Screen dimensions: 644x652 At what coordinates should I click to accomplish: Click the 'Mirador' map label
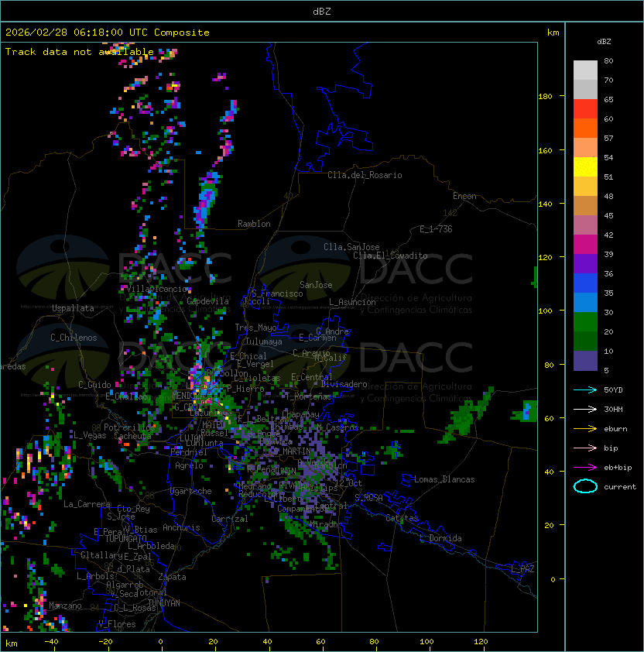click(x=327, y=524)
